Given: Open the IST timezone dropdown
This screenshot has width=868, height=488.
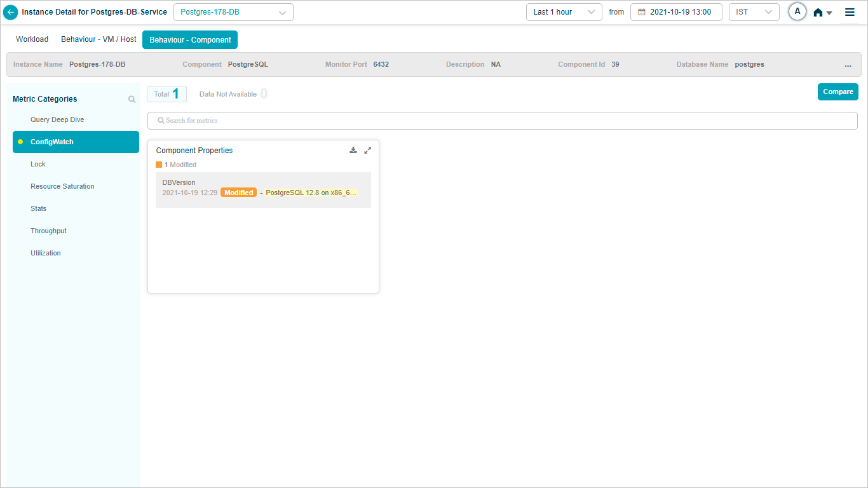Looking at the screenshot, I should tap(754, 12).
